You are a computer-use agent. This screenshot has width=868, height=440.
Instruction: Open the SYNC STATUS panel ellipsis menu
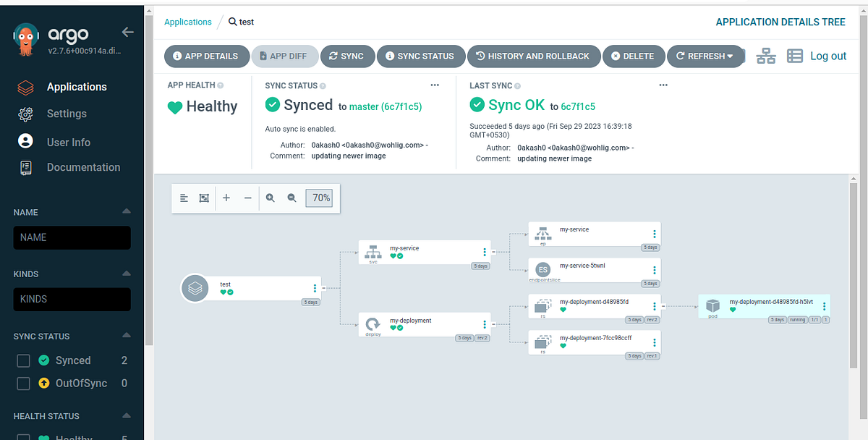click(435, 85)
